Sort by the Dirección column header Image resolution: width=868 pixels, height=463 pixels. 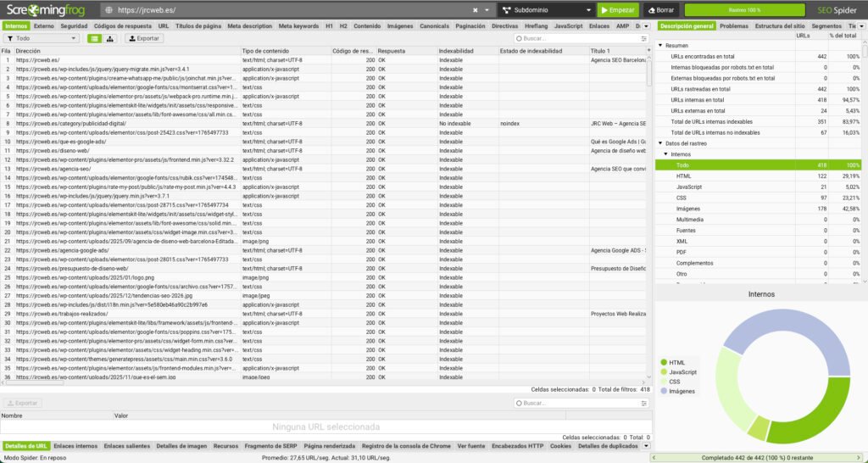[127, 51]
